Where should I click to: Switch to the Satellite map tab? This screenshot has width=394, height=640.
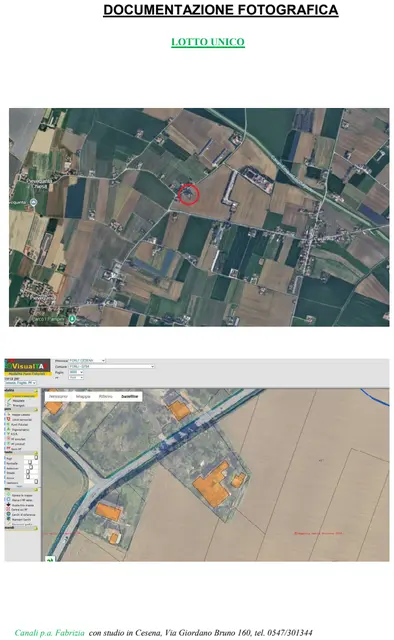(129, 396)
